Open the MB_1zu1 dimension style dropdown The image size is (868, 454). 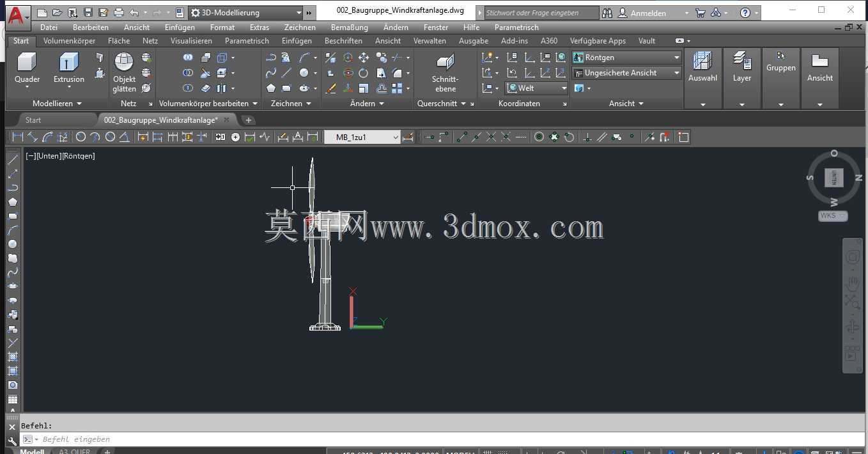pyautogui.click(x=362, y=137)
